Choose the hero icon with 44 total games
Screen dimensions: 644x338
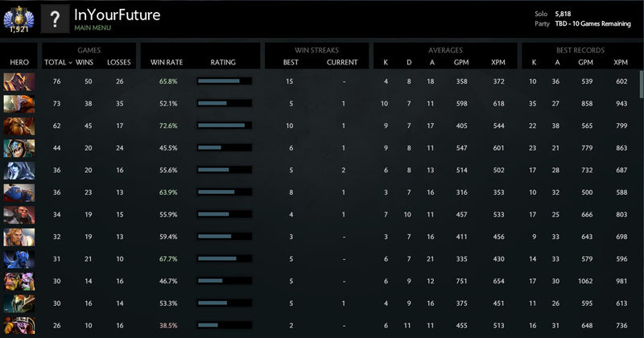(19, 148)
